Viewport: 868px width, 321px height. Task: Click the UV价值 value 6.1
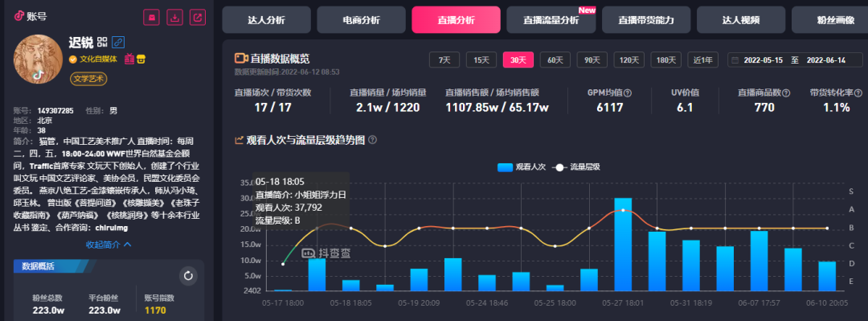point(685,108)
